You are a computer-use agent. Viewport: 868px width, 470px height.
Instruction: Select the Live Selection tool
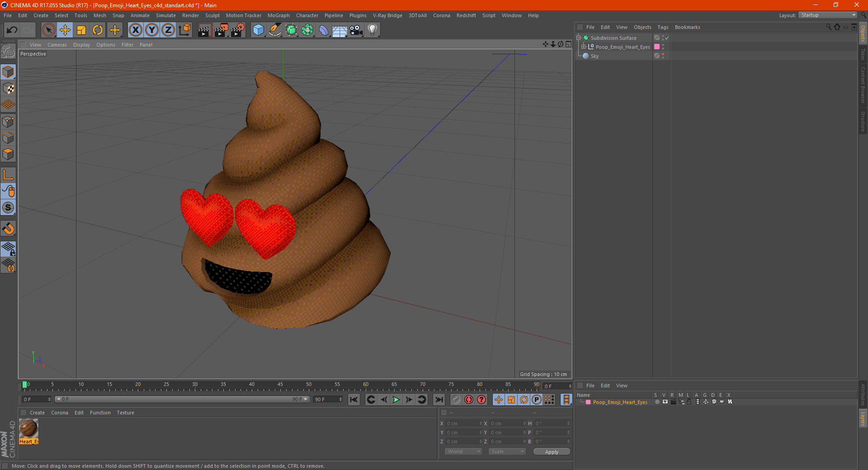pos(48,30)
